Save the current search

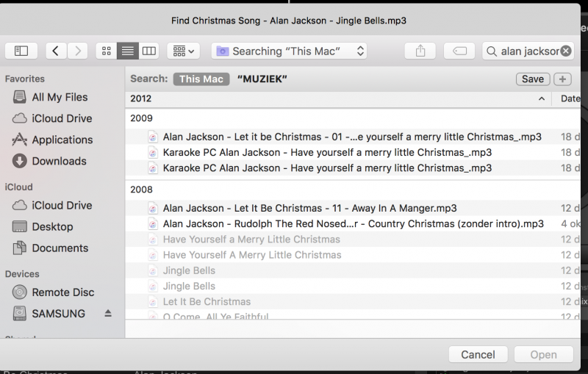[533, 79]
